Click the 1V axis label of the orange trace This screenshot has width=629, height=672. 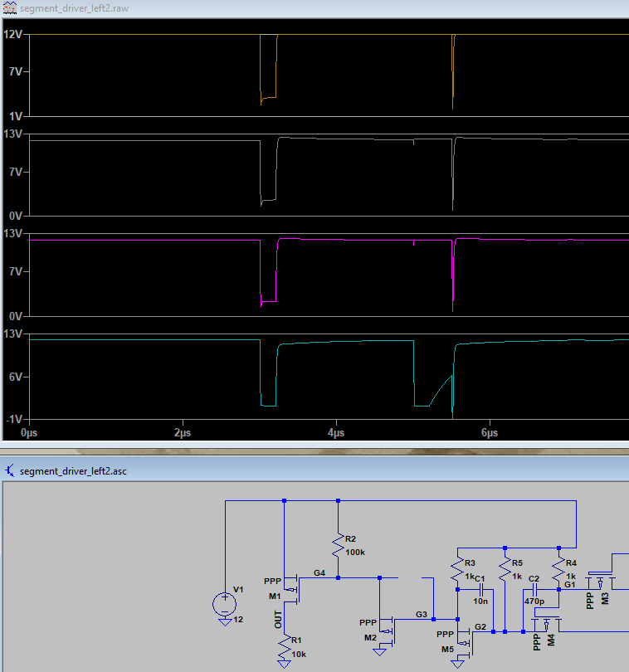16,116
